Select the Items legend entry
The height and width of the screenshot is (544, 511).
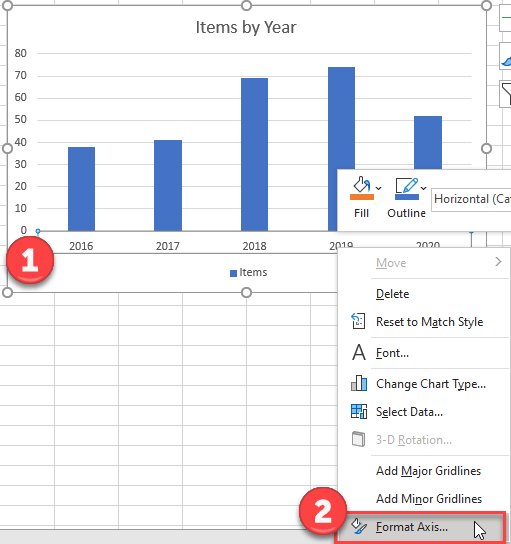click(x=249, y=273)
